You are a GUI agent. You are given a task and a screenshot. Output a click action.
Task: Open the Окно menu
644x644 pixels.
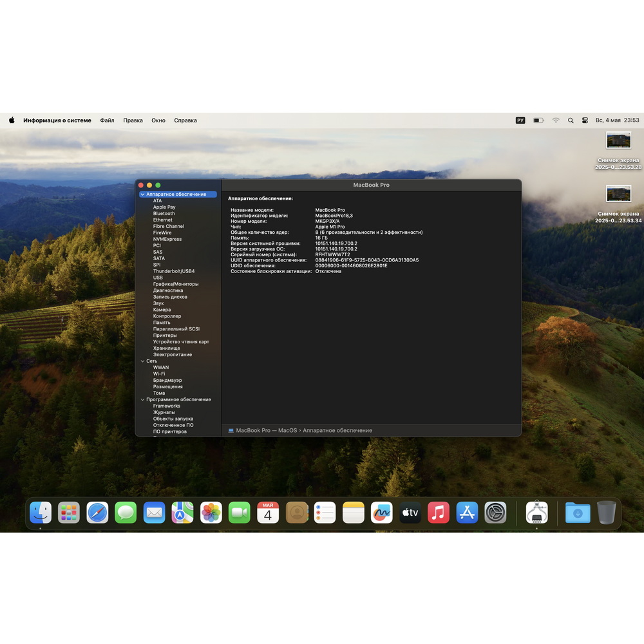click(158, 120)
